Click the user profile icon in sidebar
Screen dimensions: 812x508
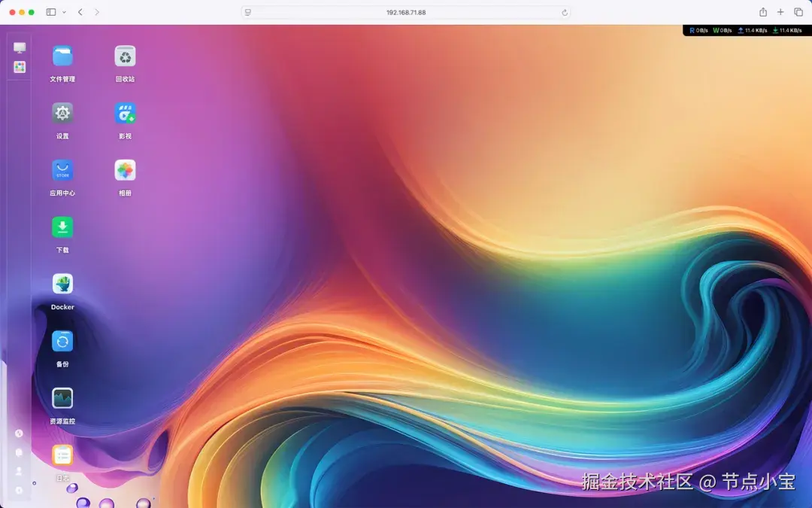pos(19,471)
